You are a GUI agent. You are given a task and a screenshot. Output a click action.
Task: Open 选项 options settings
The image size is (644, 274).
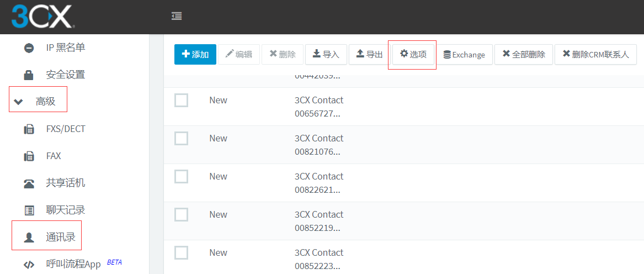[x=413, y=54]
